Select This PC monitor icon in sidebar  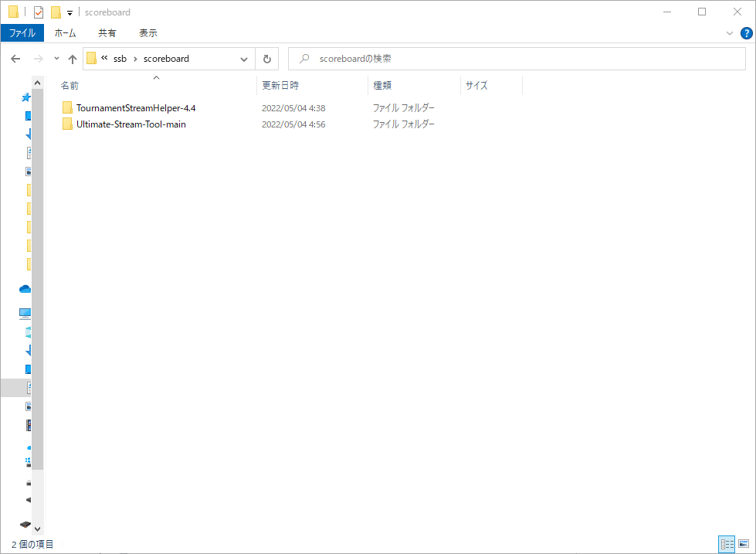tap(25, 314)
